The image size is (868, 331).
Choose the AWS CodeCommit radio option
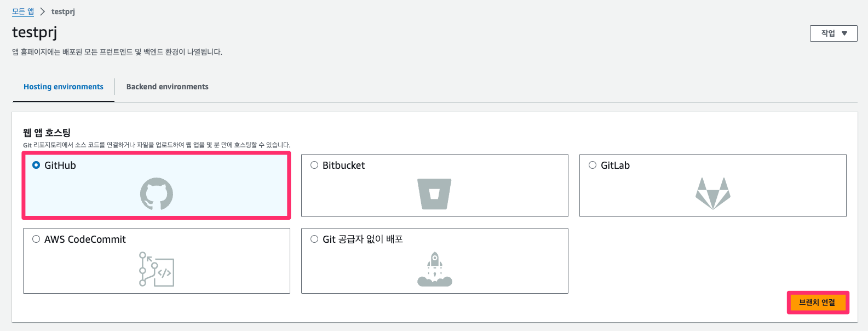coord(36,239)
